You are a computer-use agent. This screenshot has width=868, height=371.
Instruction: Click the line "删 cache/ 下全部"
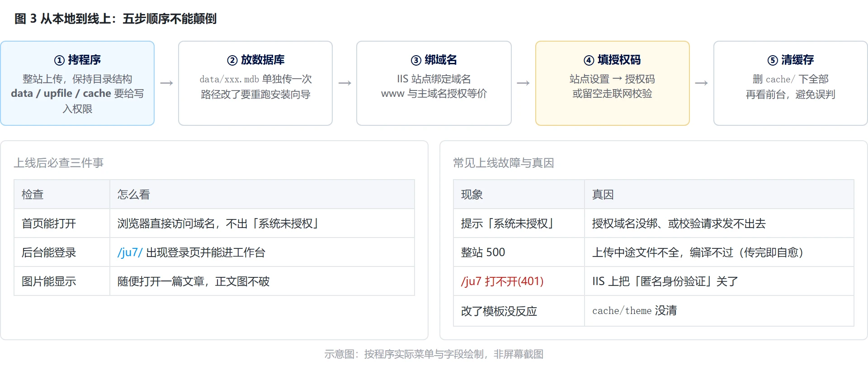(790, 79)
